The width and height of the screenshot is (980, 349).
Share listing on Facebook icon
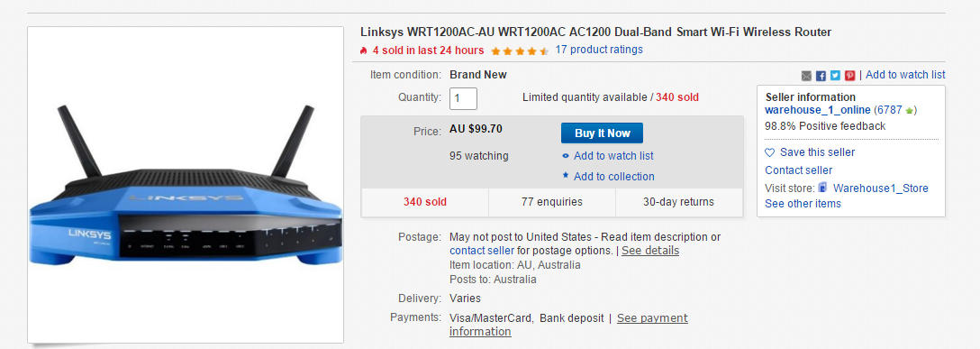821,76
